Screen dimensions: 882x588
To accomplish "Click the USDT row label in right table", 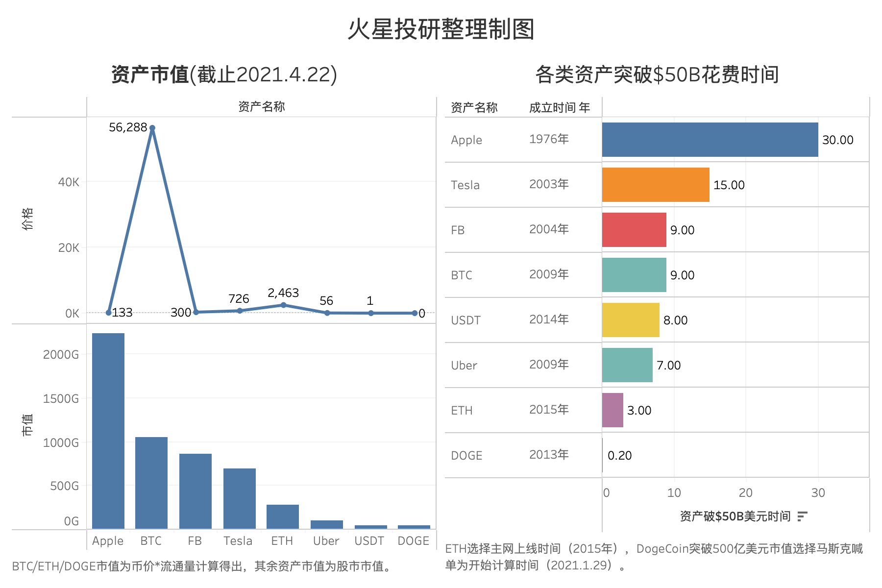I will tap(465, 320).
